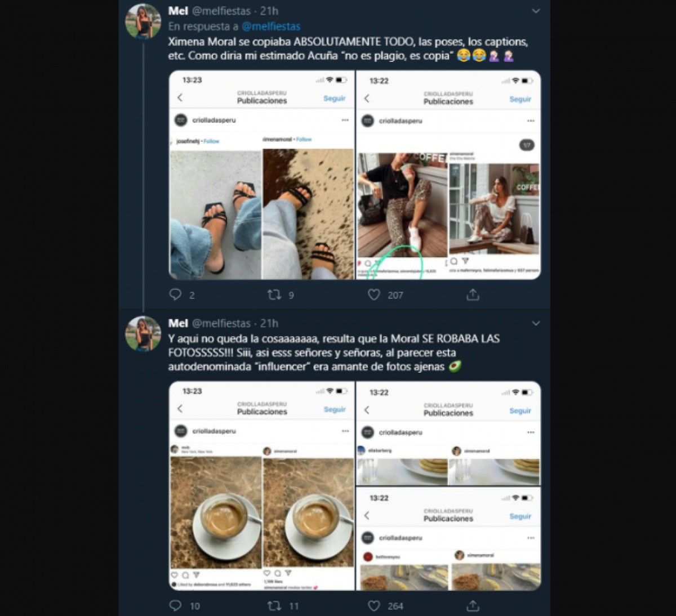Open the pancake plate comparison image
Screen dimensions: 676x616
[448, 434]
